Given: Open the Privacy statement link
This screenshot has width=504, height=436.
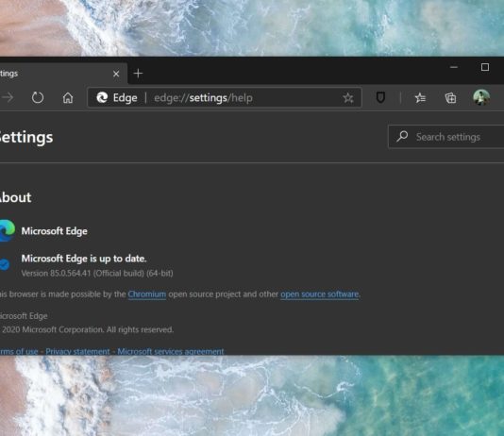Looking at the screenshot, I should point(77,351).
